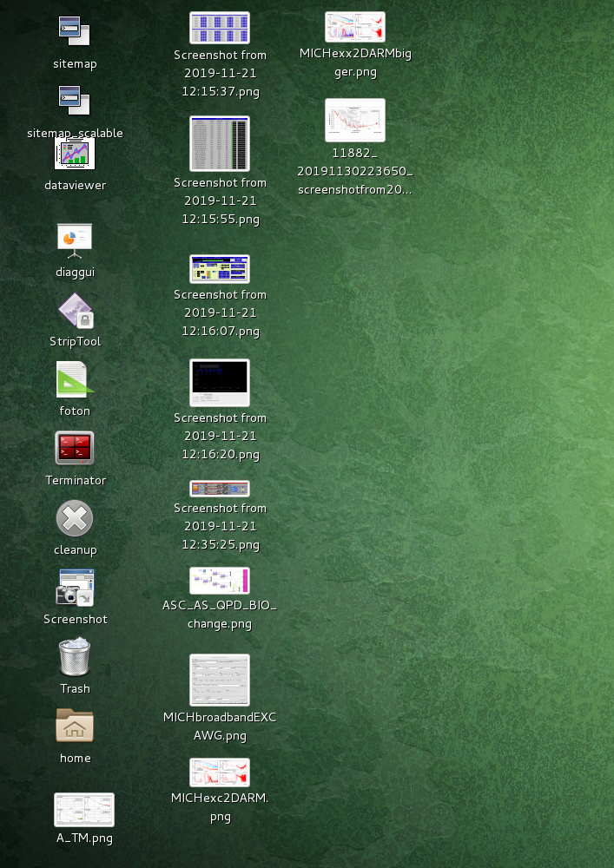Open the sitemap launcher icon
This screenshot has width=614, height=868.
click(x=75, y=31)
